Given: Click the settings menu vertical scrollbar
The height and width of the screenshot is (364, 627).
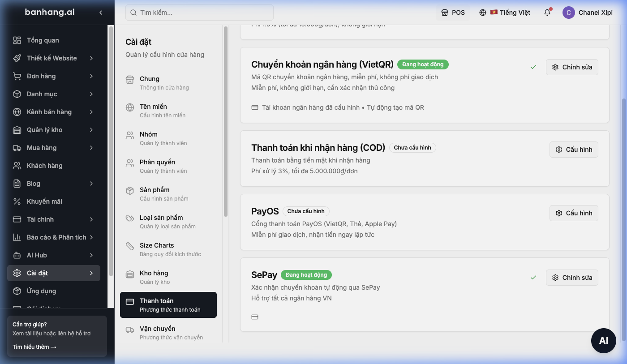Looking at the screenshot, I should point(226,121).
